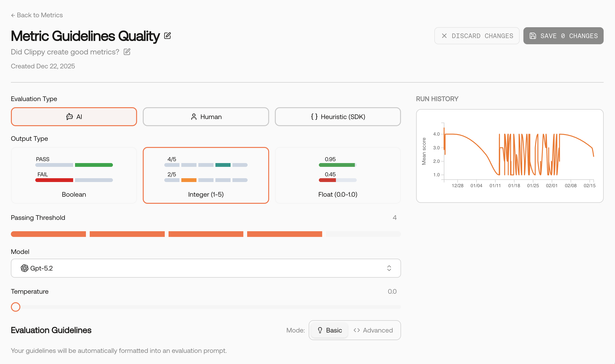
Task: Select the Human evaluation type
Action: click(x=206, y=117)
